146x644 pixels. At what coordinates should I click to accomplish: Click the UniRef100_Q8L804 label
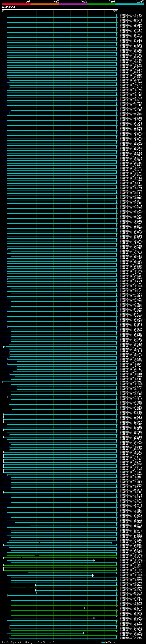click(x=131, y=82)
